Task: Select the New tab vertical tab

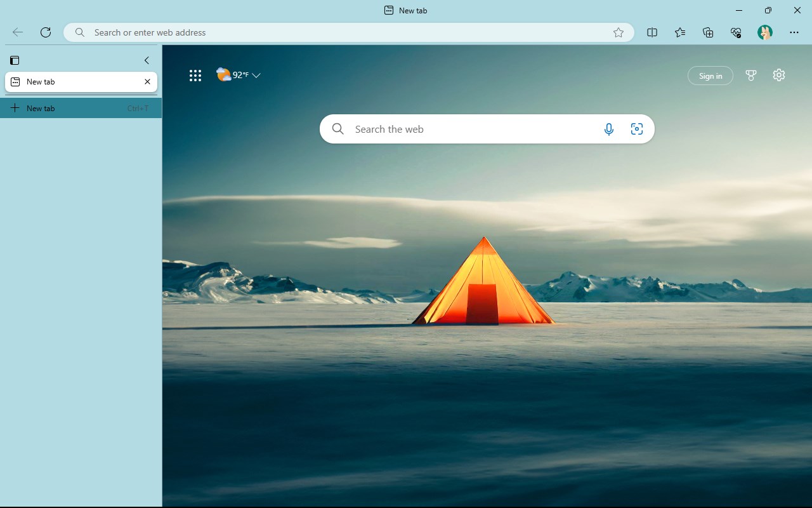Action: click(81, 82)
